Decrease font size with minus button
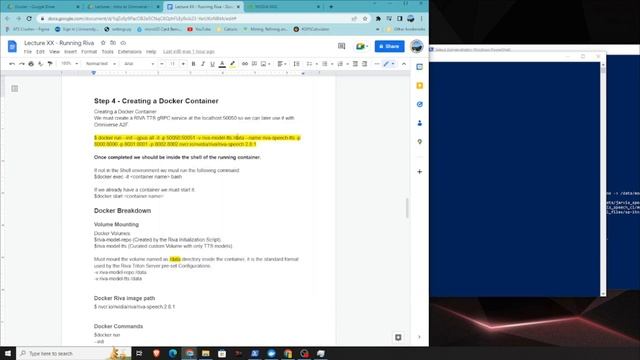This screenshot has width=640, height=360. coord(162,64)
